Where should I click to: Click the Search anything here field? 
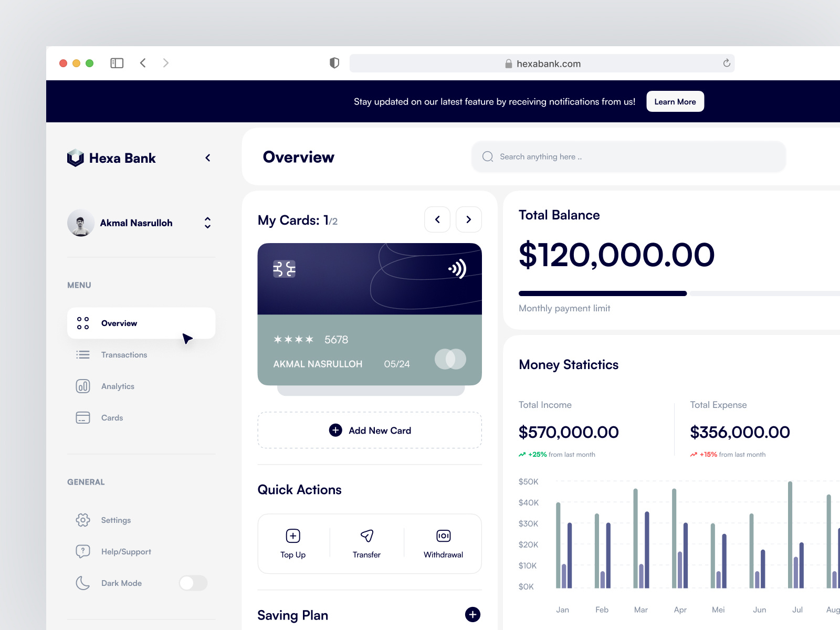pos(627,156)
